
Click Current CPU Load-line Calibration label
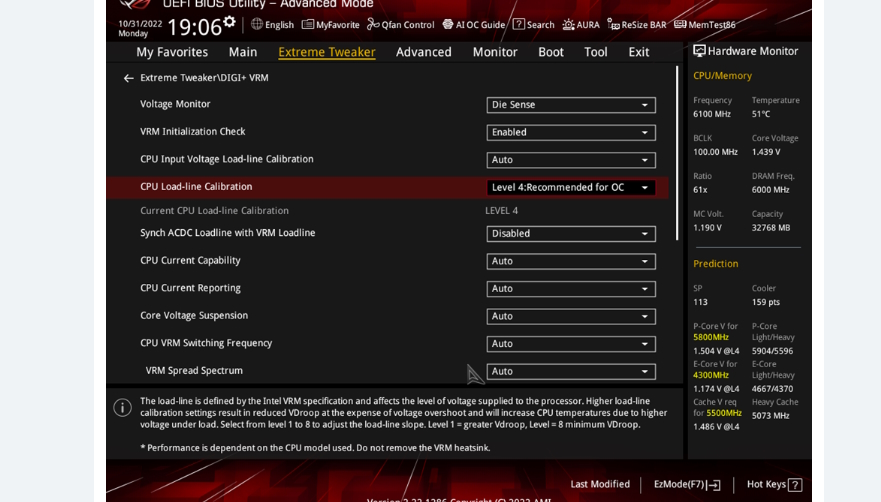click(x=214, y=210)
